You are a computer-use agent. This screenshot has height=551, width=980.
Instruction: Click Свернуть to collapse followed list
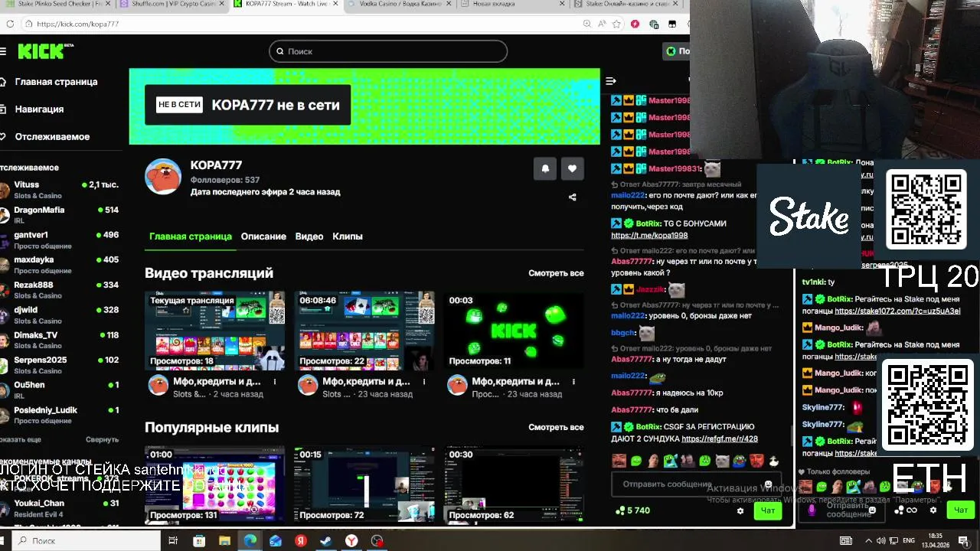(102, 440)
